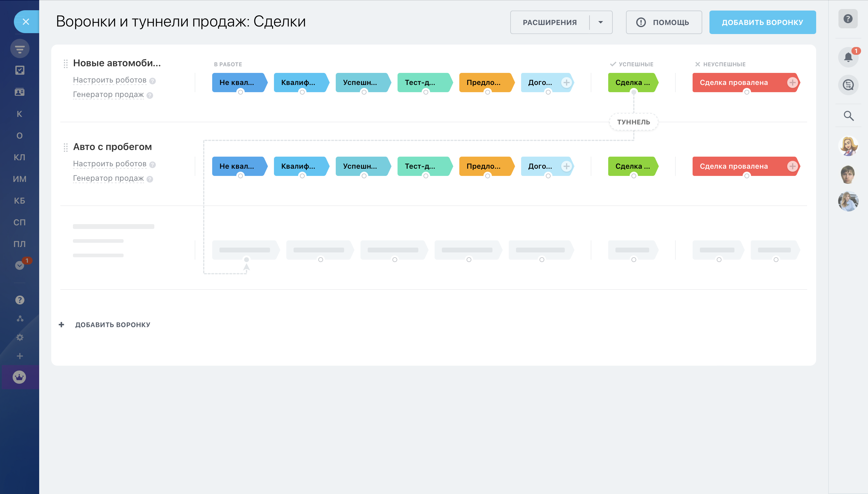Open the chat messages icon
Image resolution: width=868 pixels, height=494 pixels.
tap(848, 85)
